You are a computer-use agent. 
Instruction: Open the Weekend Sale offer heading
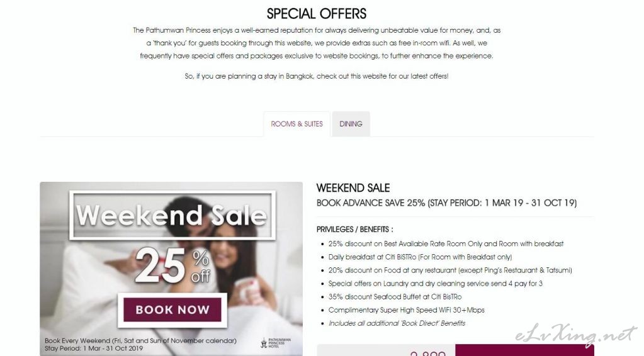353,188
